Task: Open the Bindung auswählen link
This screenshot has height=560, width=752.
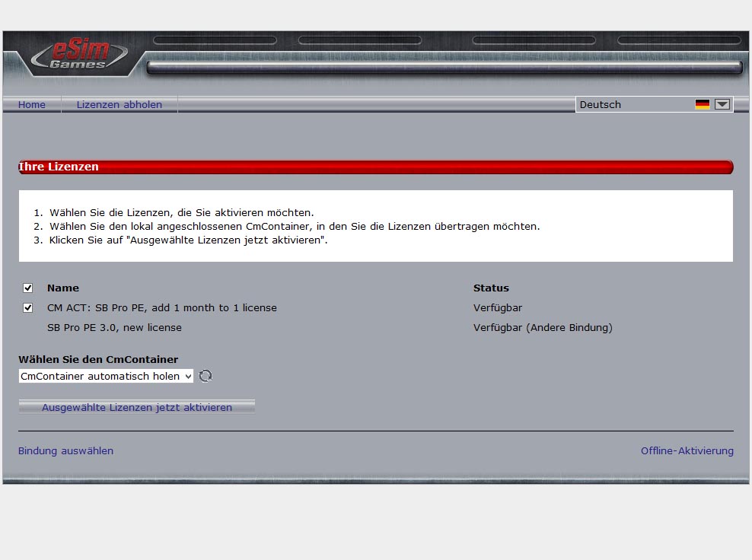Action: click(65, 450)
